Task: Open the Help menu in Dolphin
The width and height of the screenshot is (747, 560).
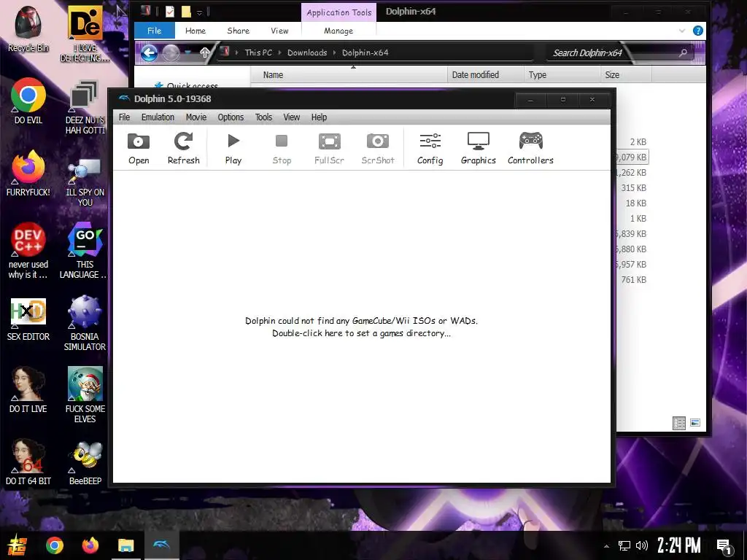Action: [x=320, y=117]
